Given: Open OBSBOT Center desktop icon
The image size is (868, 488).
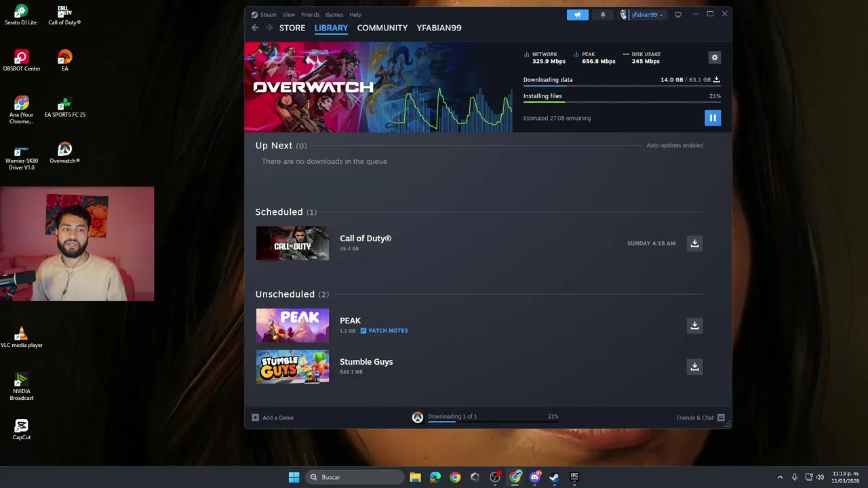Looking at the screenshot, I should click(22, 61).
